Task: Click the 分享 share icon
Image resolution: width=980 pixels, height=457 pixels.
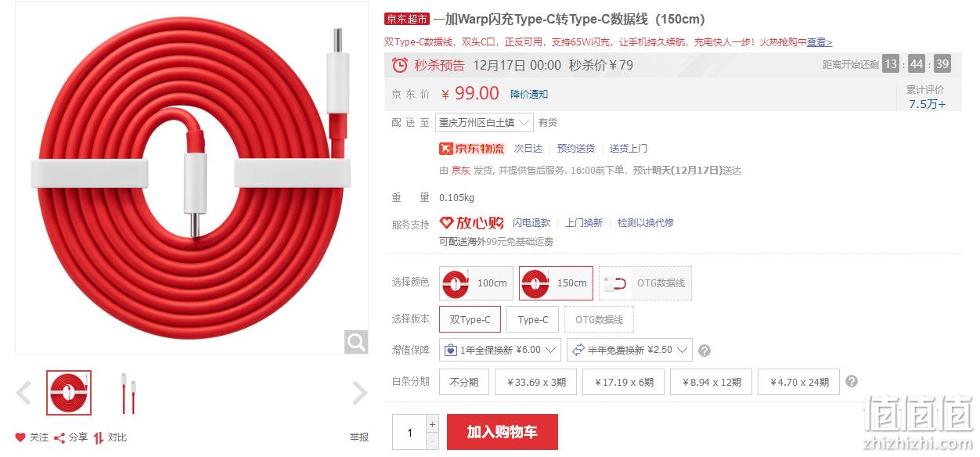Action: pos(59,437)
